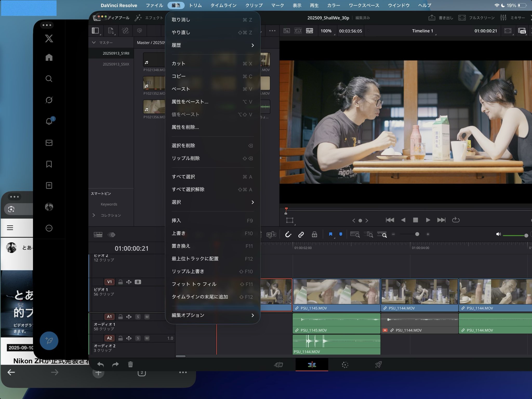This screenshot has width=532, height=399.
Task: Toggle linked selection chain icon
Action: tap(301, 235)
